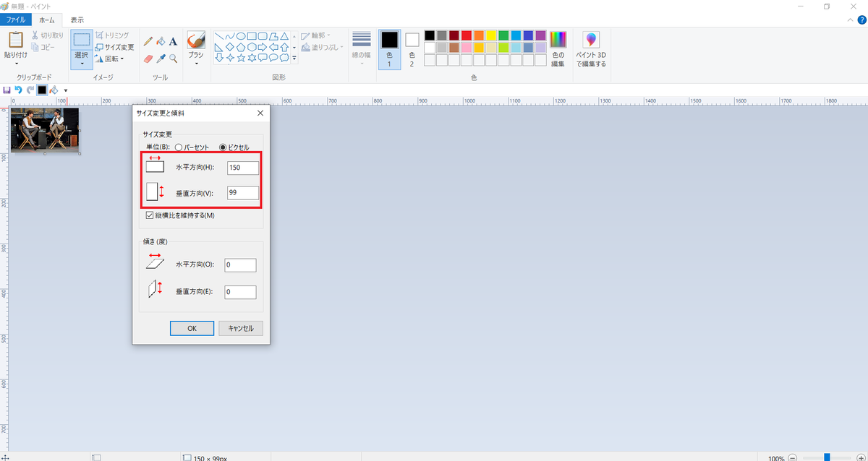Click OK in the resize dialog

point(192,328)
